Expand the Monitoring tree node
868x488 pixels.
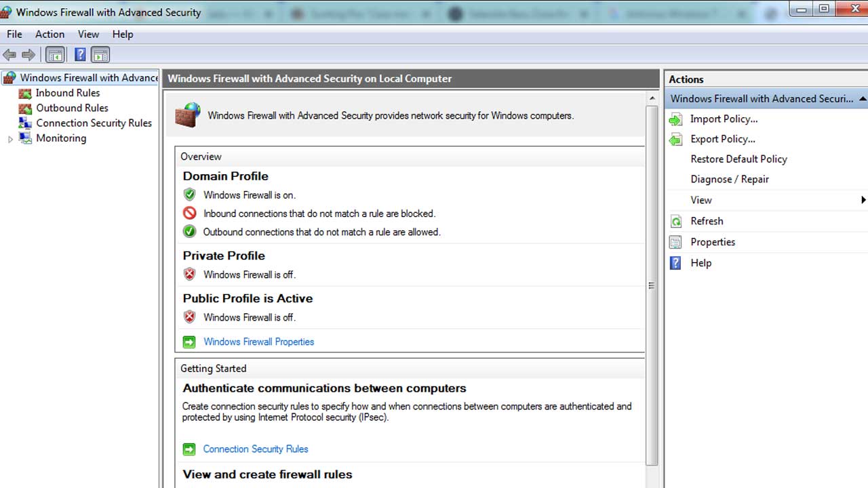click(10, 139)
